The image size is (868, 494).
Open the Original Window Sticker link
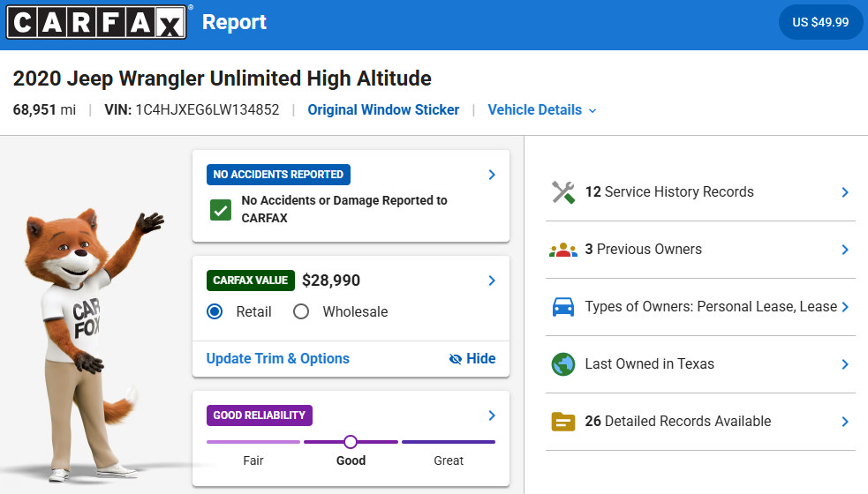click(383, 109)
